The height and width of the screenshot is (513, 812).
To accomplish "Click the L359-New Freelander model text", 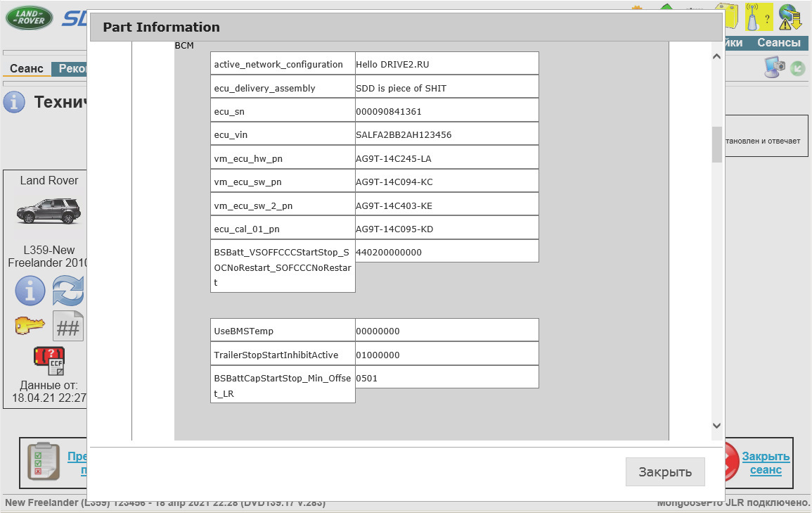I will click(x=48, y=256).
